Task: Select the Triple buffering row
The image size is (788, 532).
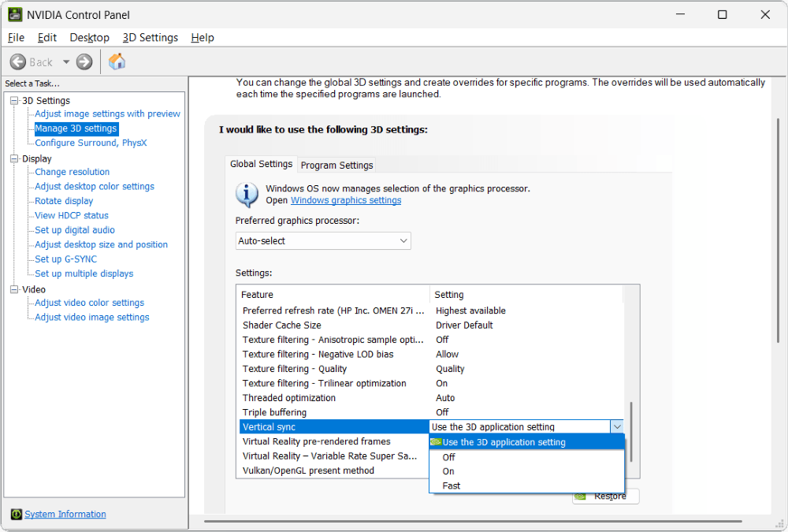Action: point(431,413)
